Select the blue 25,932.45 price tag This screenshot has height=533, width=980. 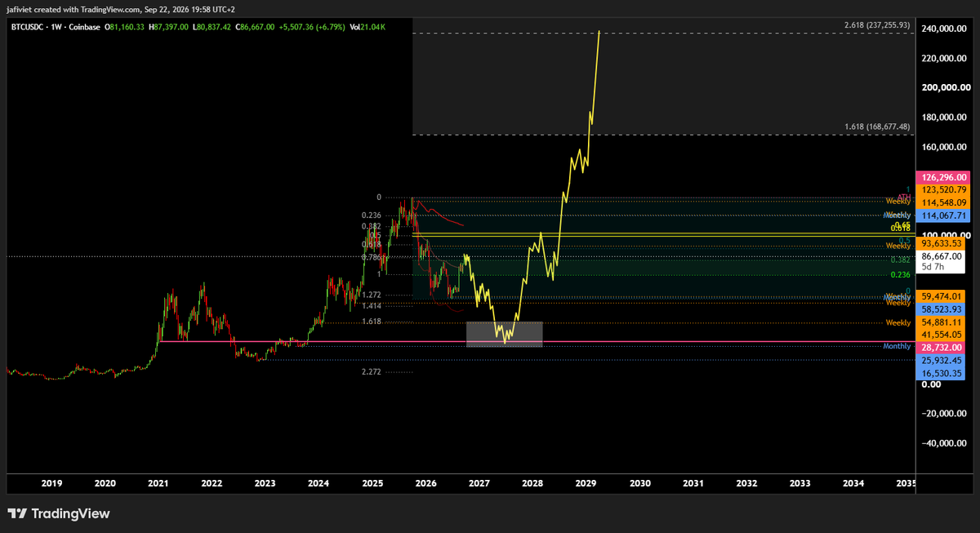pos(941,360)
